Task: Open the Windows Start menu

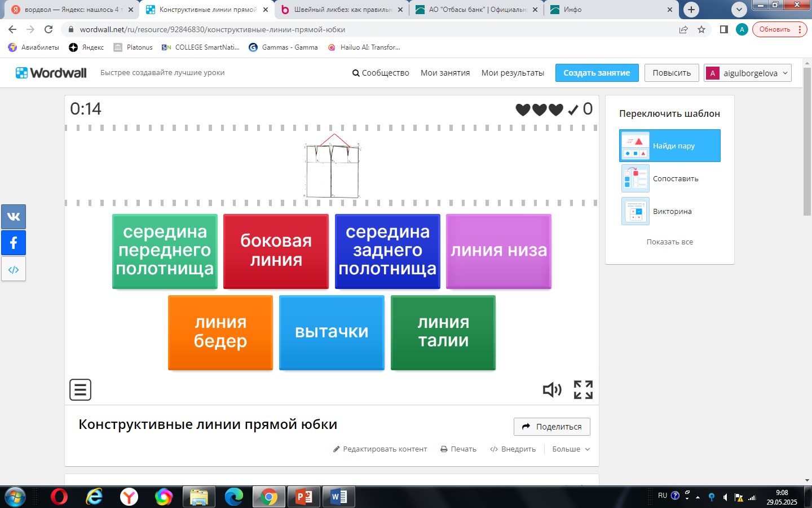Action: (x=15, y=497)
